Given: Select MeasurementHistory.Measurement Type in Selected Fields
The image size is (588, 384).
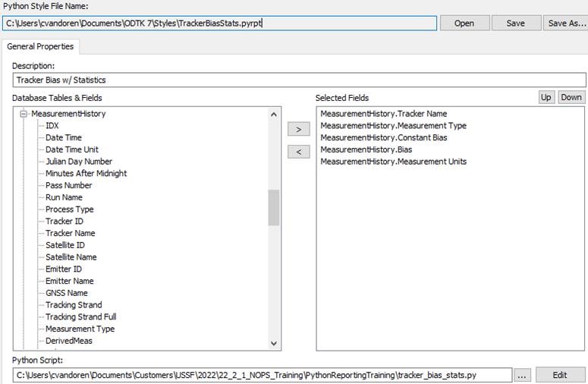Looking at the screenshot, I should coord(393,126).
